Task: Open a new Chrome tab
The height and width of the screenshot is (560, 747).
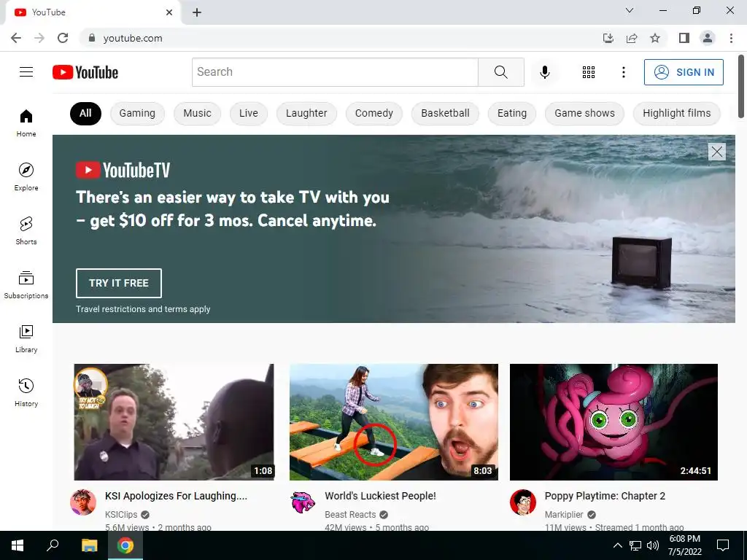Action: (x=197, y=13)
